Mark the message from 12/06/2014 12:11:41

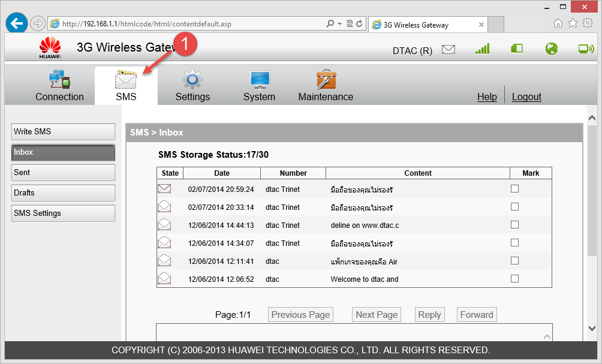tap(515, 261)
